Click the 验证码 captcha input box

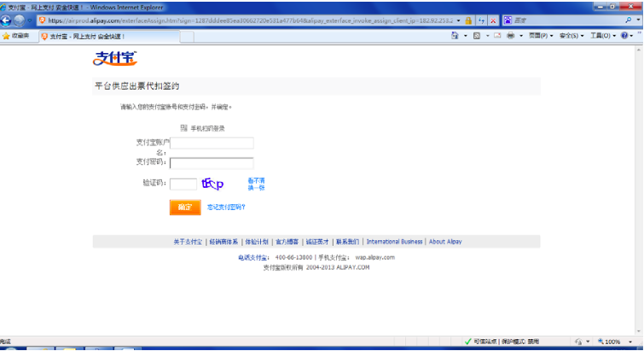(x=183, y=184)
